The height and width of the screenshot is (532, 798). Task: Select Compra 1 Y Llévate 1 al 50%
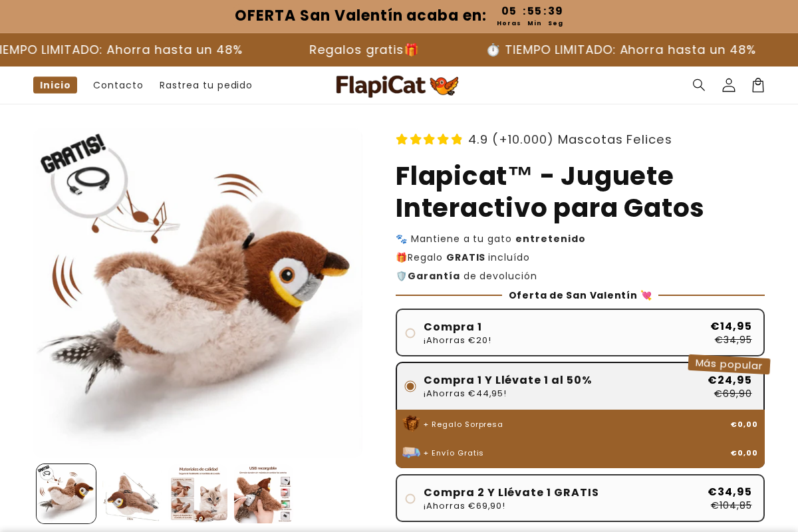point(410,386)
